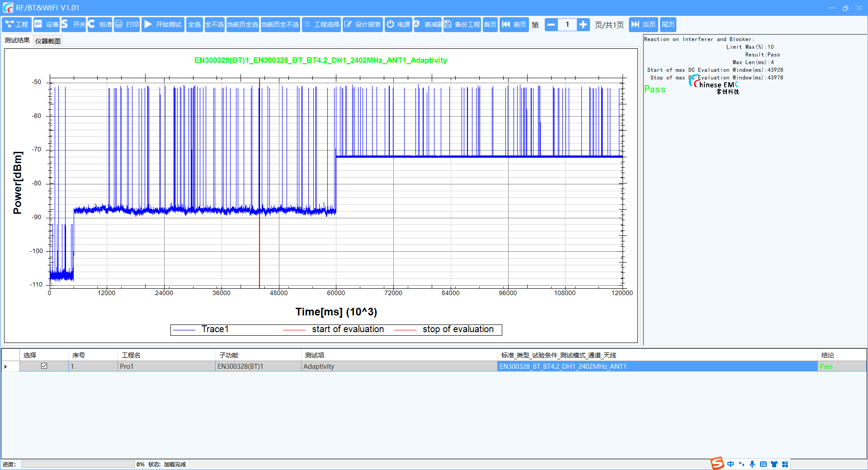Jump to first page with 首页
868x470 pixels.
[490, 24]
